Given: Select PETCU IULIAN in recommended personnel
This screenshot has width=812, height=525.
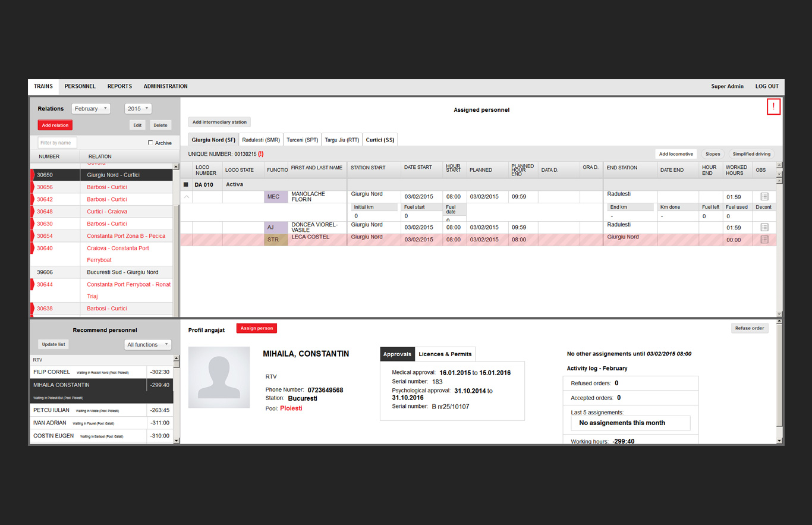Looking at the screenshot, I should coord(102,410).
